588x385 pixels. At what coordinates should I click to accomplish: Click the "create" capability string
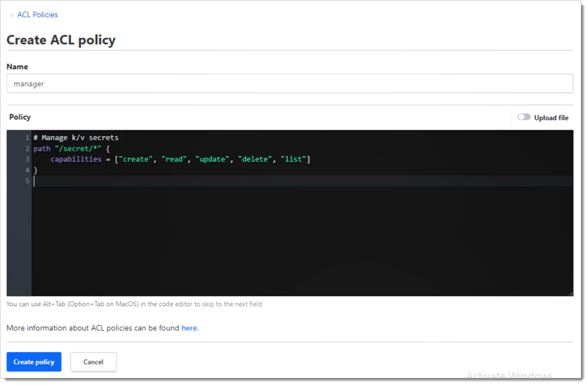(135, 159)
